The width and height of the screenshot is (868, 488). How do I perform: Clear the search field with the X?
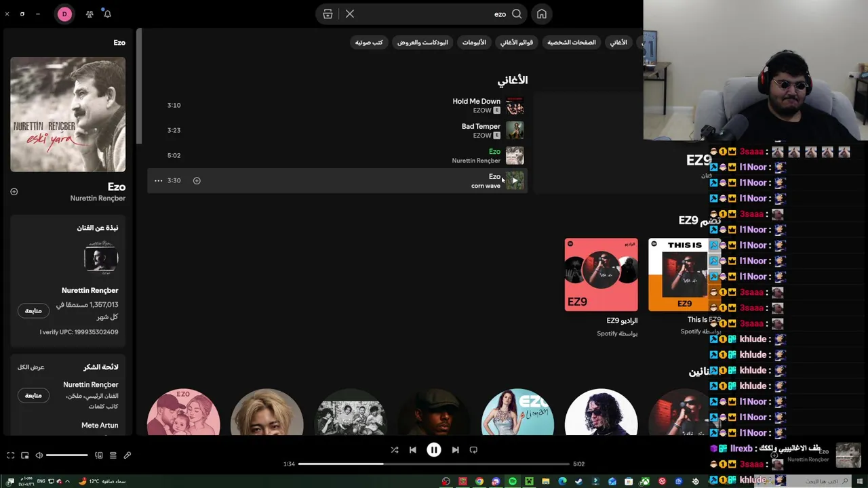(350, 14)
